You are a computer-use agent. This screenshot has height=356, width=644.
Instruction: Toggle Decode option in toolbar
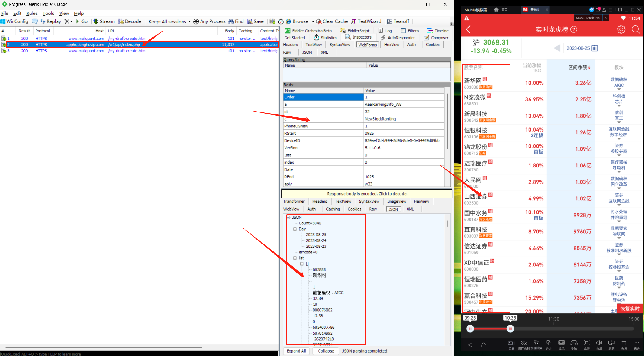click(x=130, y=21)
